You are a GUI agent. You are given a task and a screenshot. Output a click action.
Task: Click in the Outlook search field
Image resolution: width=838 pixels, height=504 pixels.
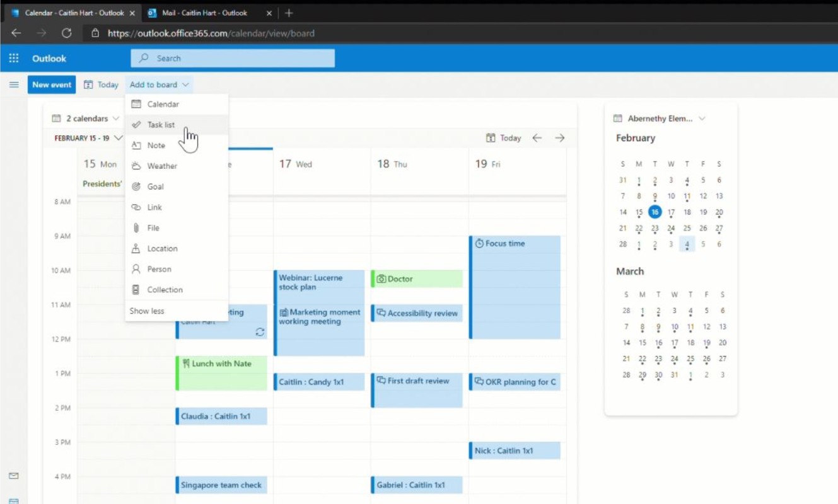point(240,58)
